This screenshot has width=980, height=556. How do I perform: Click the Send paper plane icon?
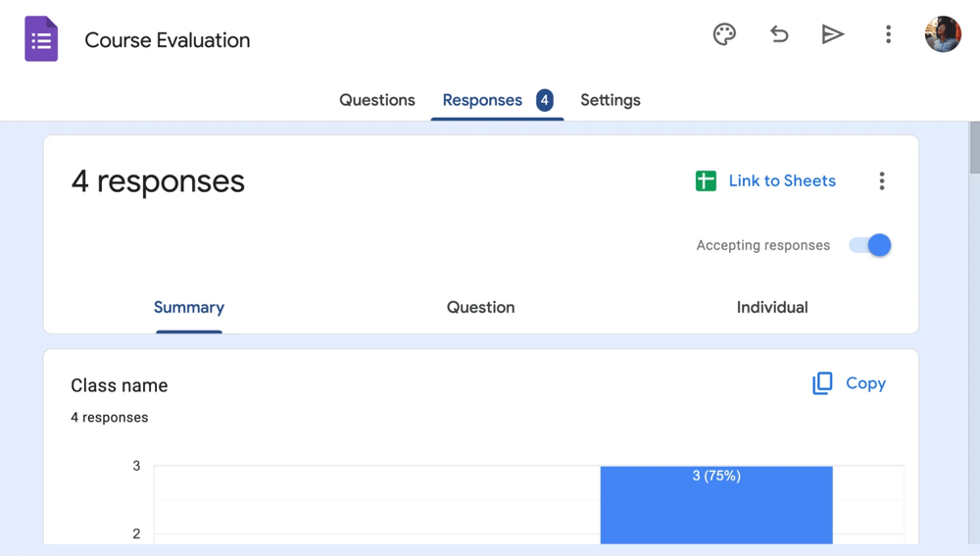833,34
